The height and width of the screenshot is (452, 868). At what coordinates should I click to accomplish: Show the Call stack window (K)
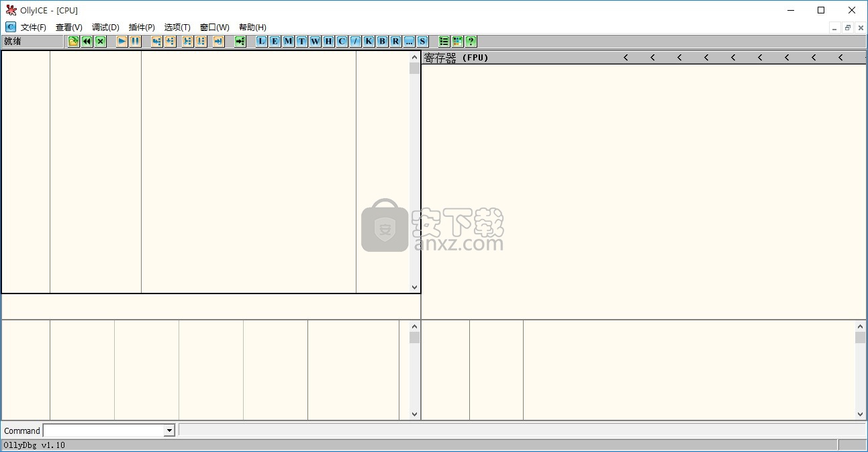point(369,42)
